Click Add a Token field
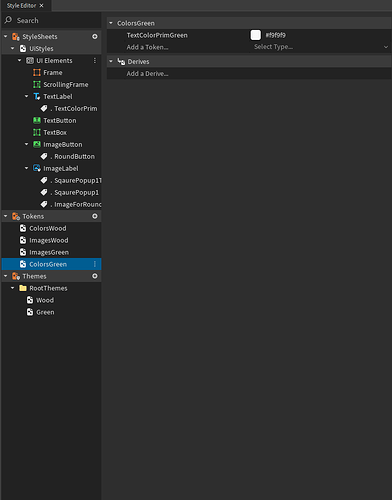 pyautogui.click(x=147, y=47)
